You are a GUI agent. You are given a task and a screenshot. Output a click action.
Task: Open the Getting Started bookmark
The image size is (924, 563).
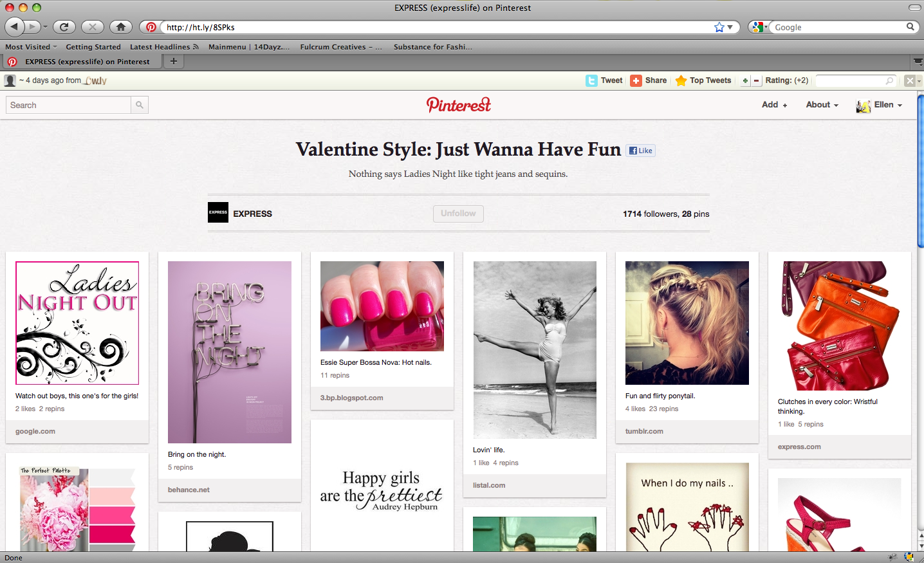coord(93,47)
